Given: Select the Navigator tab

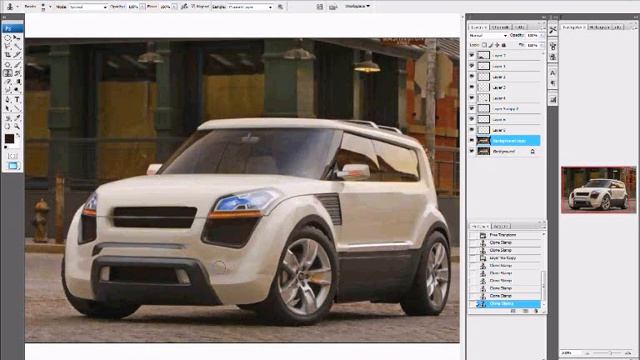Looking at the screenshot, I should 573,27.
